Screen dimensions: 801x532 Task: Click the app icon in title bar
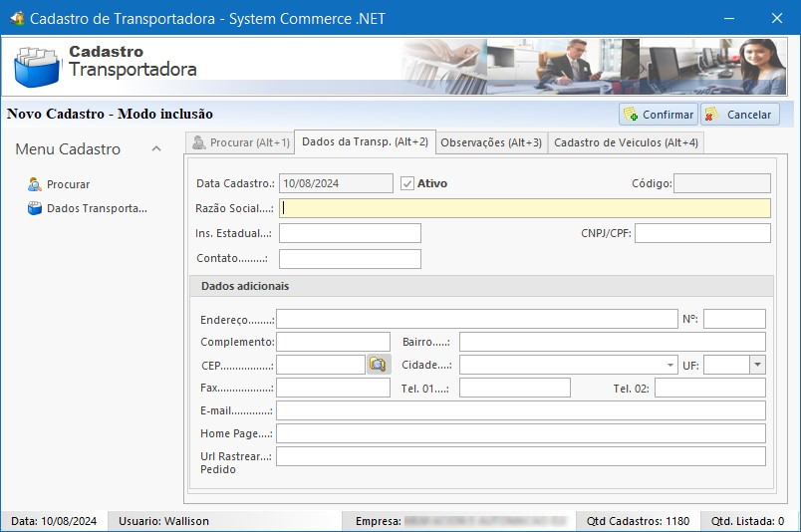(16, 18)
